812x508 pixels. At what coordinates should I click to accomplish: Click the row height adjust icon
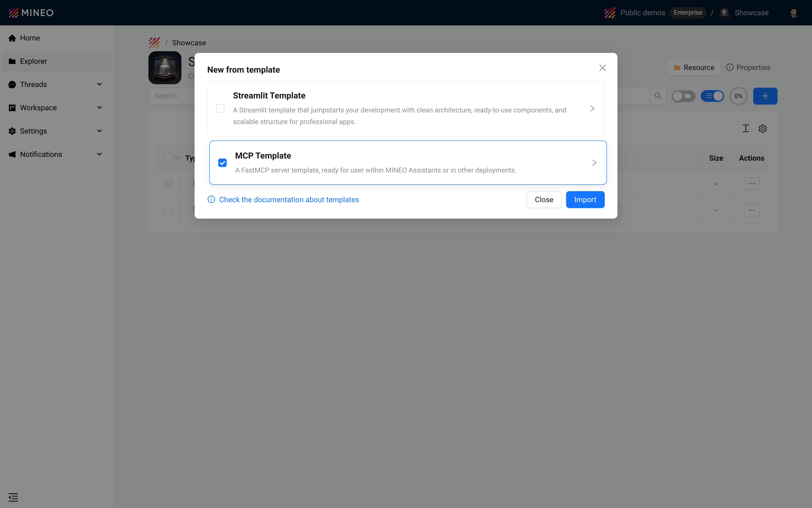click(x=746, y=128)
